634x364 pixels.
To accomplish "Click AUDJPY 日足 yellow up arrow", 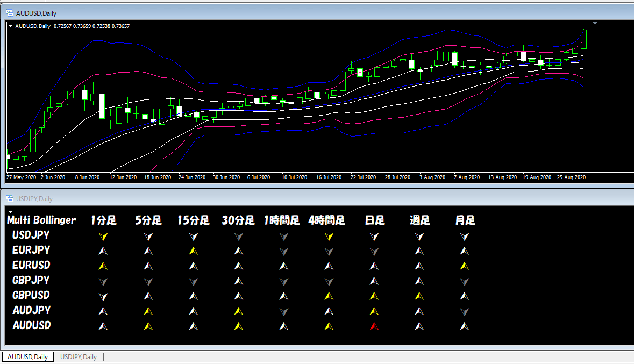I will [x=374, y=311].
